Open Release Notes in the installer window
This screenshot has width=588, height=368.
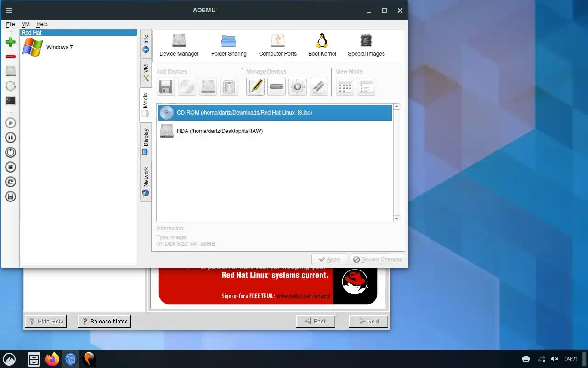point(104,321)
